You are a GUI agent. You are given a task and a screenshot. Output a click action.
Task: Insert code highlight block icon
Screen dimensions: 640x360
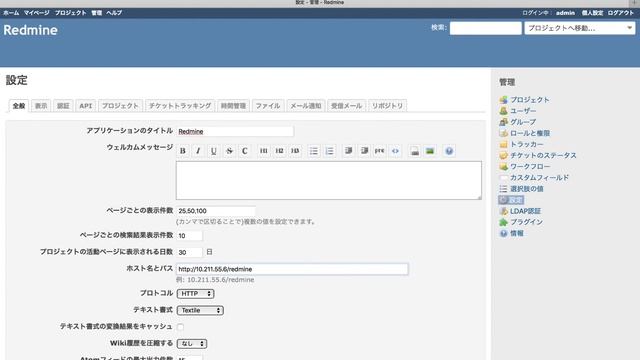[395, 151]
